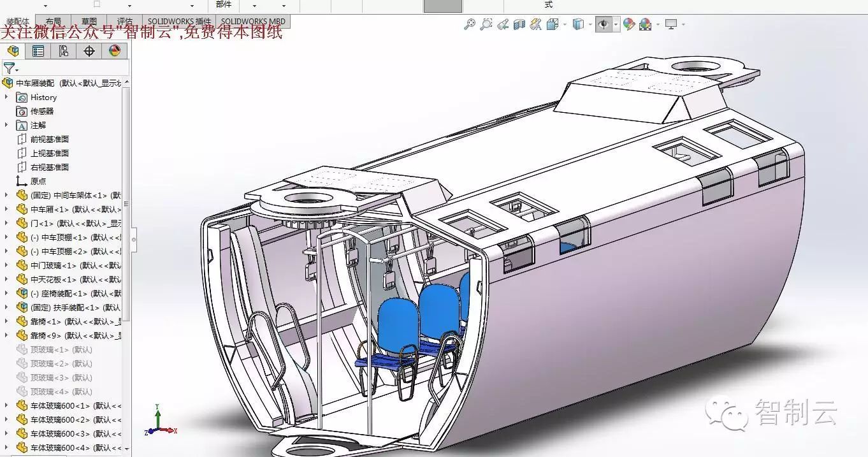Image resolution: width=868 pixels, height=457 pixels.
Task: Click the View Settings monitor icon
Action: pos(670,24)
